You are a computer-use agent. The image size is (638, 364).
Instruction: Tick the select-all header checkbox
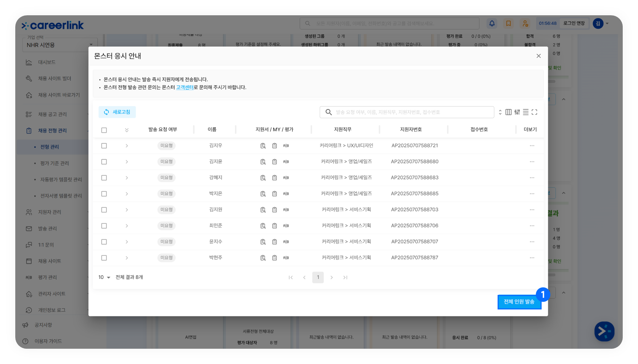(x=104, y=130)
